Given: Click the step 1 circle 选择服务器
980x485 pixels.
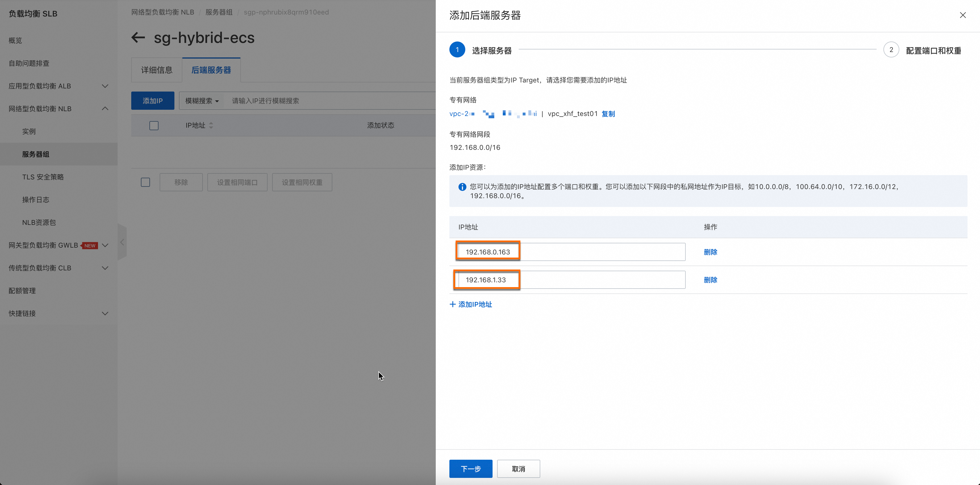Looking at the screenshot, I should coord(457,50).
